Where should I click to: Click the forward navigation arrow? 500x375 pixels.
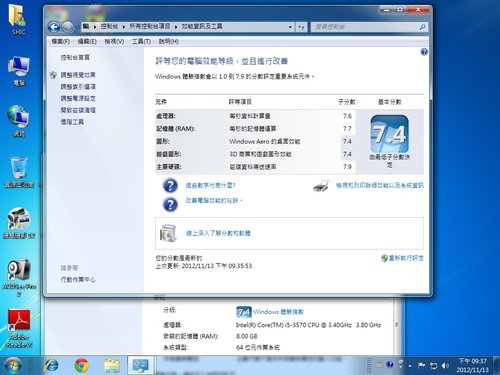(x=68, y=27)
